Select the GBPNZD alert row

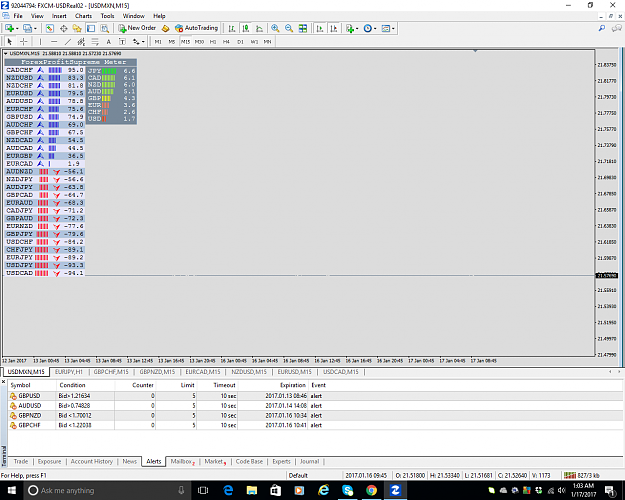[315, 415]
